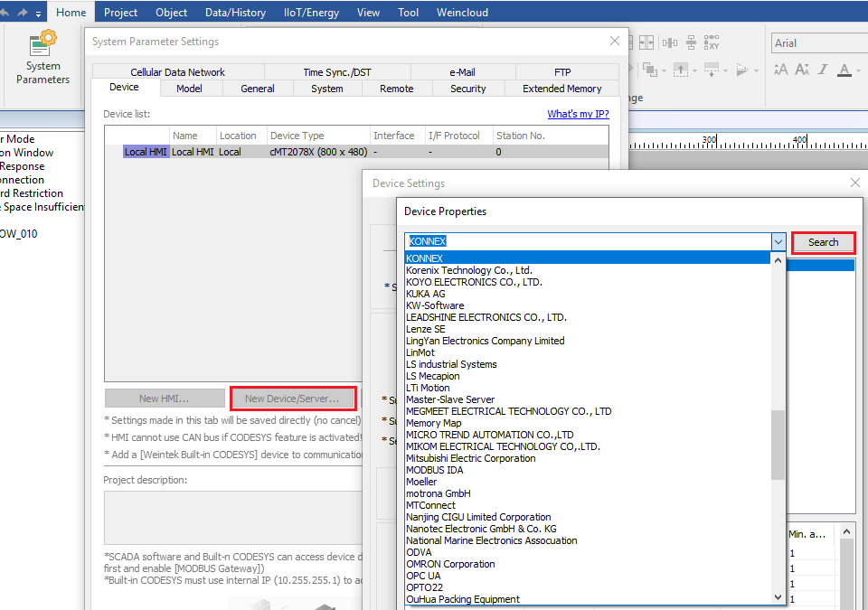Click the Search button in Device Properties
This screenshot has width=868, height=610.
click(x=823, y=242)
